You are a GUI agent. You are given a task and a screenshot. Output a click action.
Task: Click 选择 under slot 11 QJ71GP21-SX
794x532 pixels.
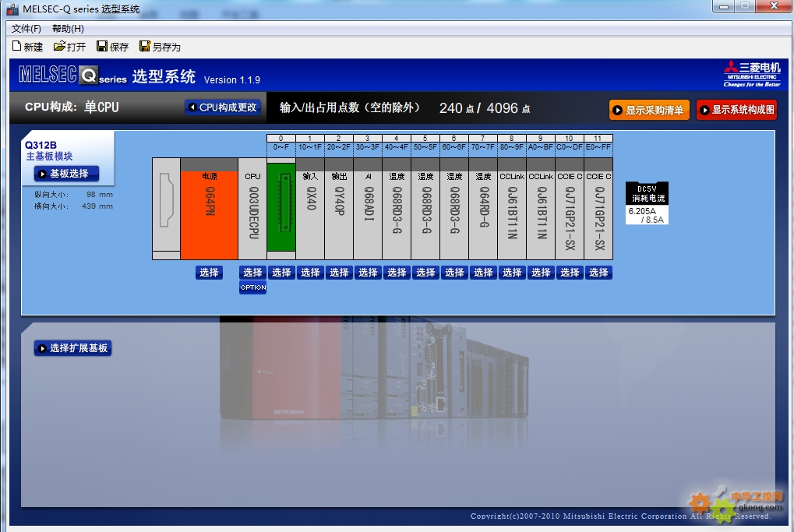tap(599, 273)
